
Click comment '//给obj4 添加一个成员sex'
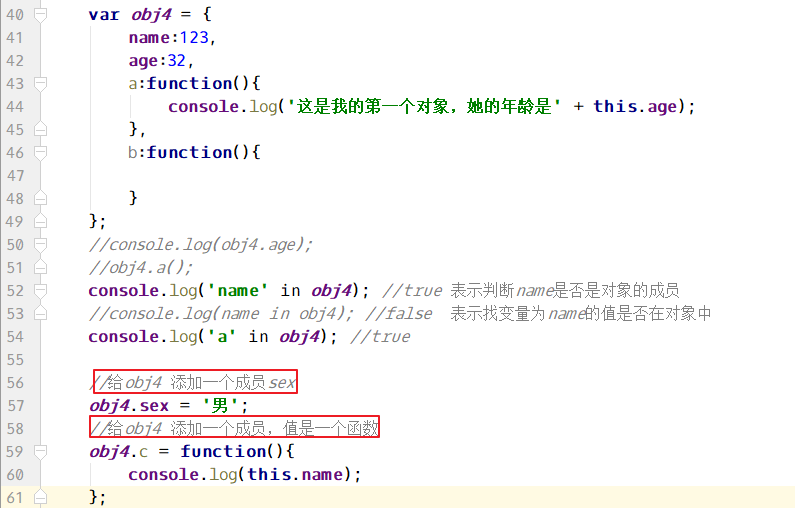[193, 382]
